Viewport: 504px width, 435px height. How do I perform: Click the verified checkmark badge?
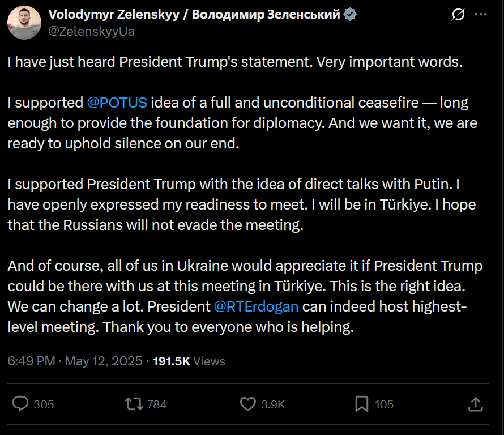pyautogui.click(x=350, y=15)
